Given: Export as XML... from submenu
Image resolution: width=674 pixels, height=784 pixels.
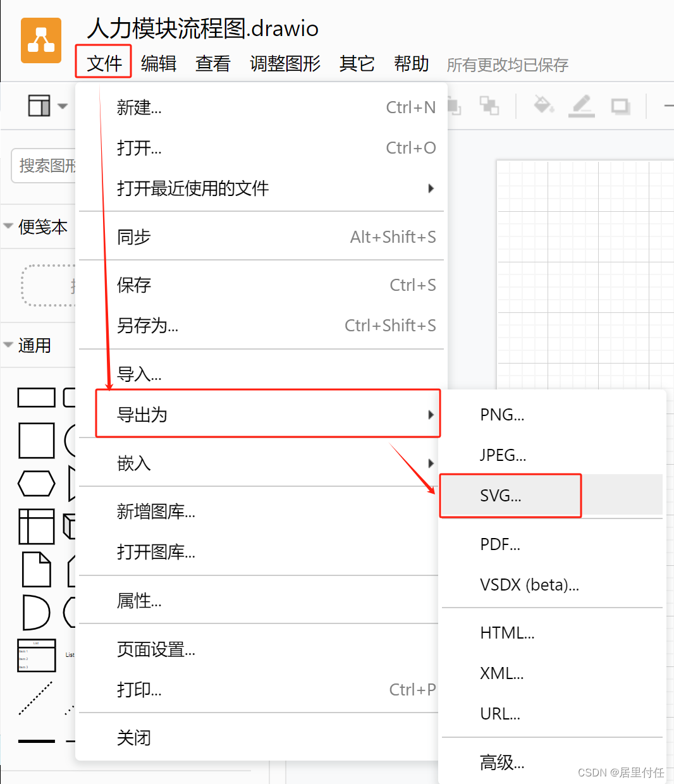Looking at the screenshot, I should [552, 673].
